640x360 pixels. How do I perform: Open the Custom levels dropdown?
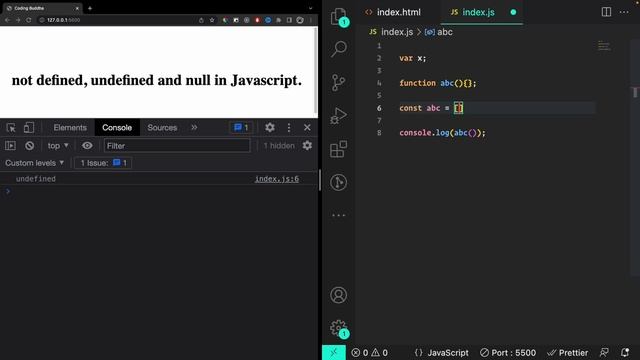35,163
